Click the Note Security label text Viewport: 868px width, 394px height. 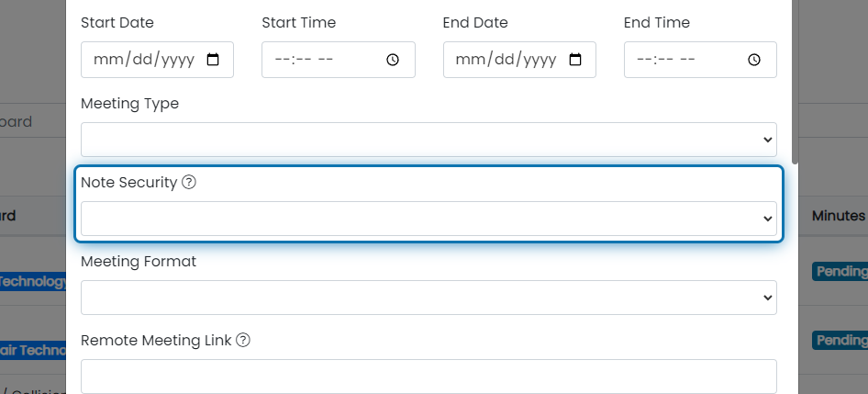tap(129, 183)
